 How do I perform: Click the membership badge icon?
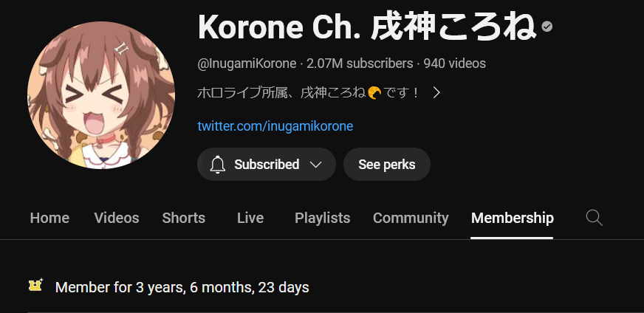pos(35,285)
